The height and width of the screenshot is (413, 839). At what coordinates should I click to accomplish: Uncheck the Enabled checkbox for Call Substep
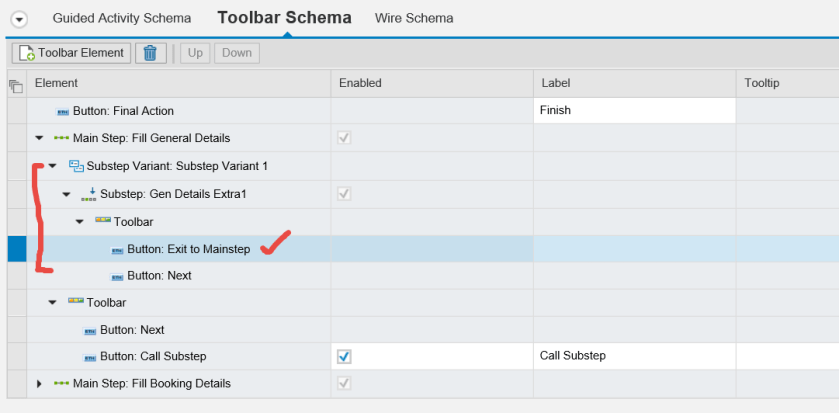pyautogui.click(x=345, y=357)
